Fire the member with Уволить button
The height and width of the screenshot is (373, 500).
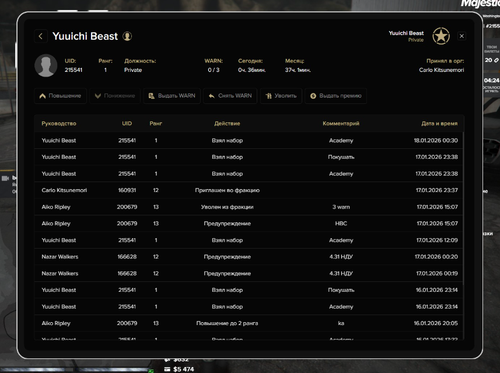coord(281,96)
